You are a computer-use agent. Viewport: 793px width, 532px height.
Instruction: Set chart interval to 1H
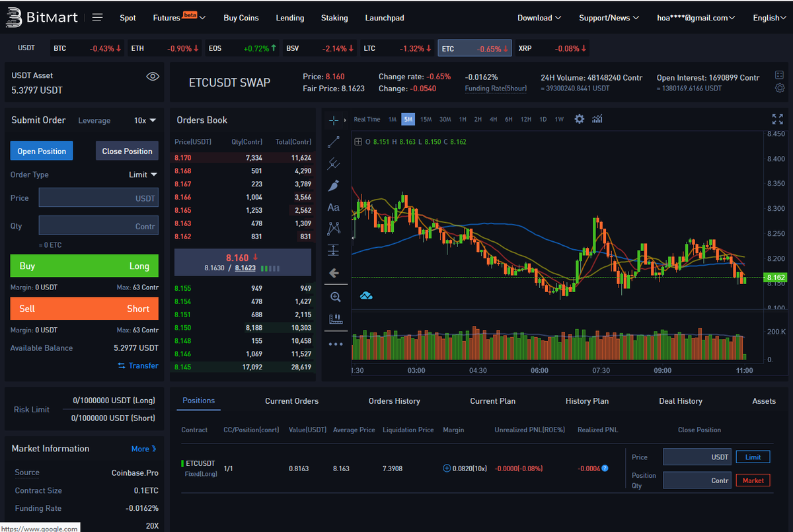pyautogui.click(x=463, y=120)
